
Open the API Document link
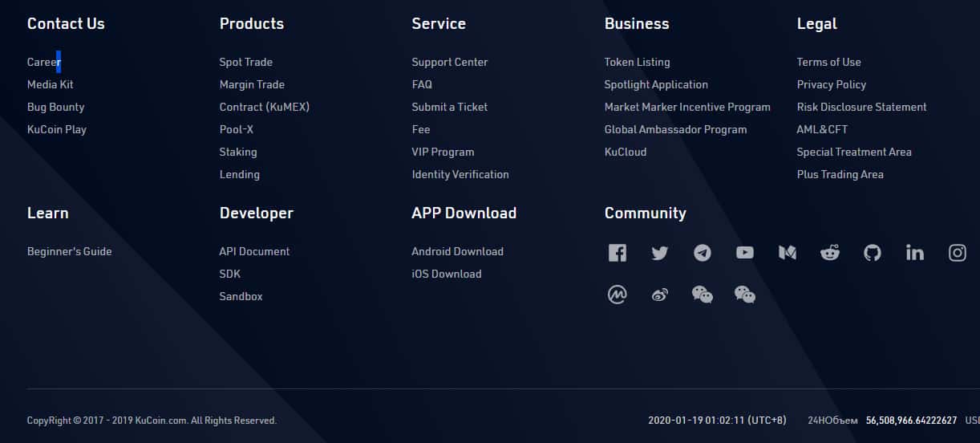(x=254, y=251)
